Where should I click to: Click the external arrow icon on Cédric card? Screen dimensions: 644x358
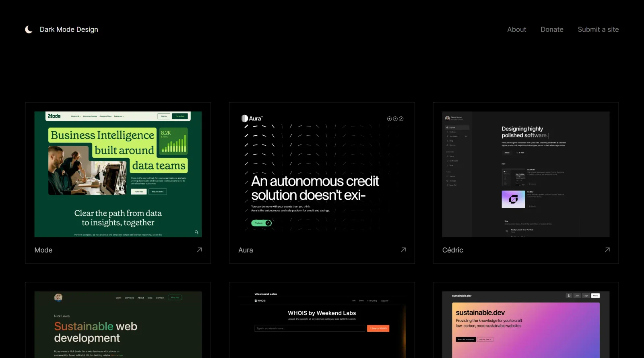[607, 250]
